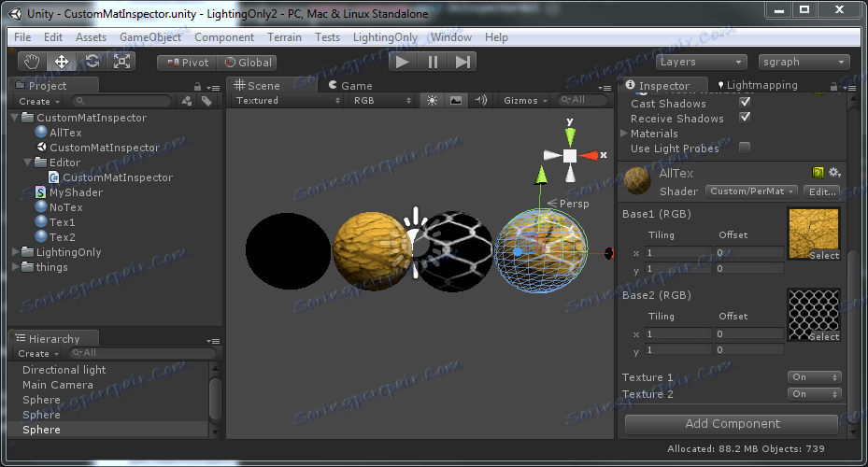
Task: Toggle scene audio speaker icon
Action: coord(480,100)
